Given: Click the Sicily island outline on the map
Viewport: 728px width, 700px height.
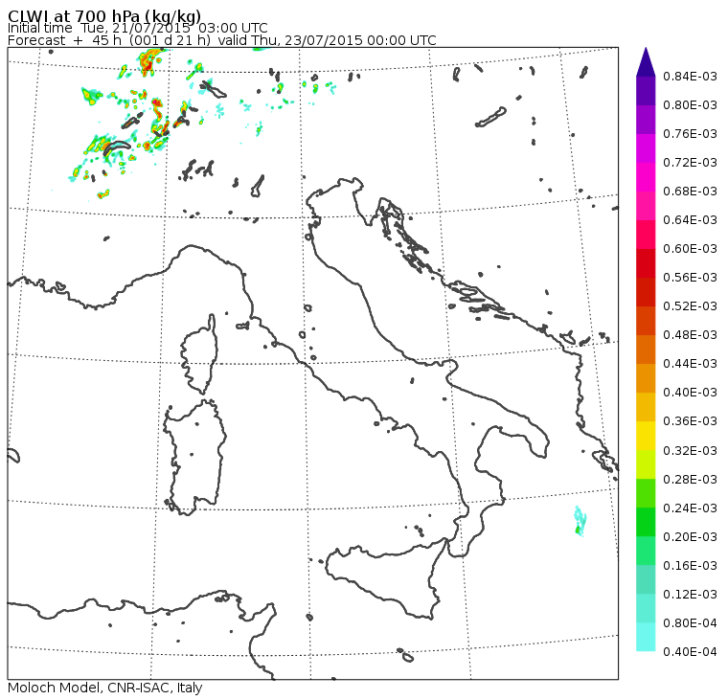Looking at the screenshot, I should [x=385, y=578].
